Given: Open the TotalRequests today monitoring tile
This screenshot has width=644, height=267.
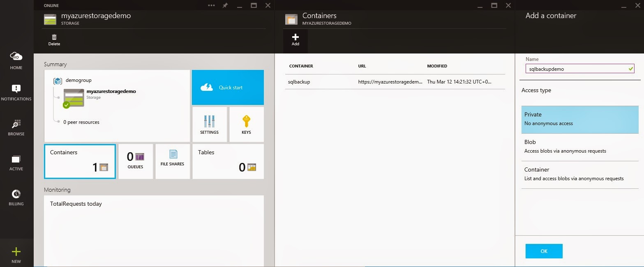Looking at the screenshot, I should pos(154,230).
